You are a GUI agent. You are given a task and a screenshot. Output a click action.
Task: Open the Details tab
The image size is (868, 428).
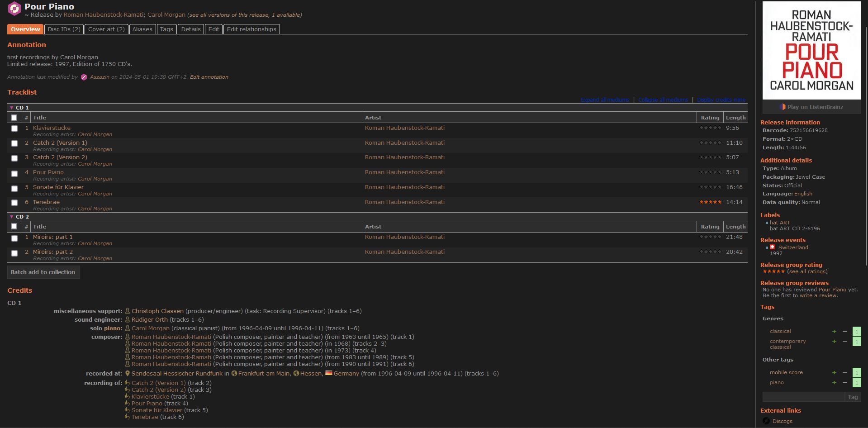point(191,29)
